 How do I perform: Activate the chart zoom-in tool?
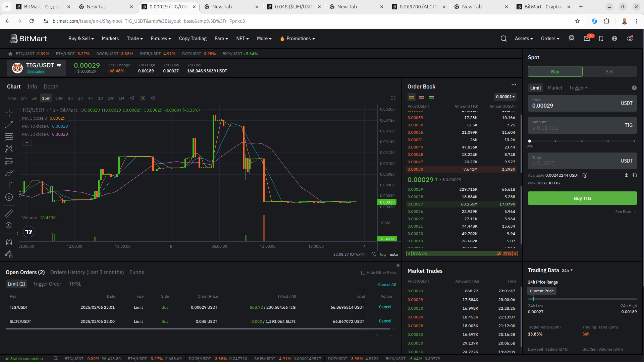pos(9,225)
